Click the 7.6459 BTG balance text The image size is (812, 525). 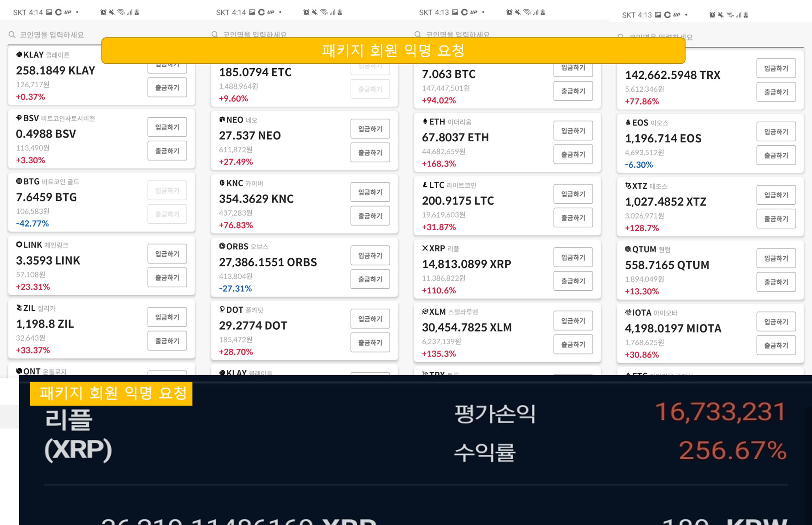click(46, 197)
